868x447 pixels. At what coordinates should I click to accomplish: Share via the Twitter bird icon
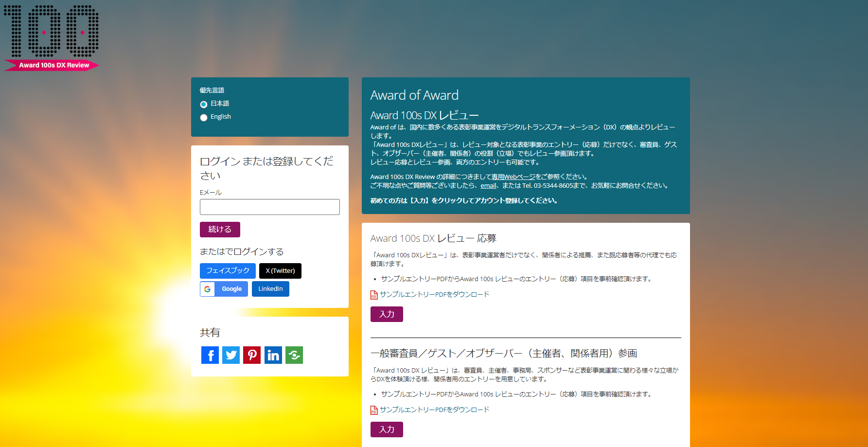tap(231, 355)
